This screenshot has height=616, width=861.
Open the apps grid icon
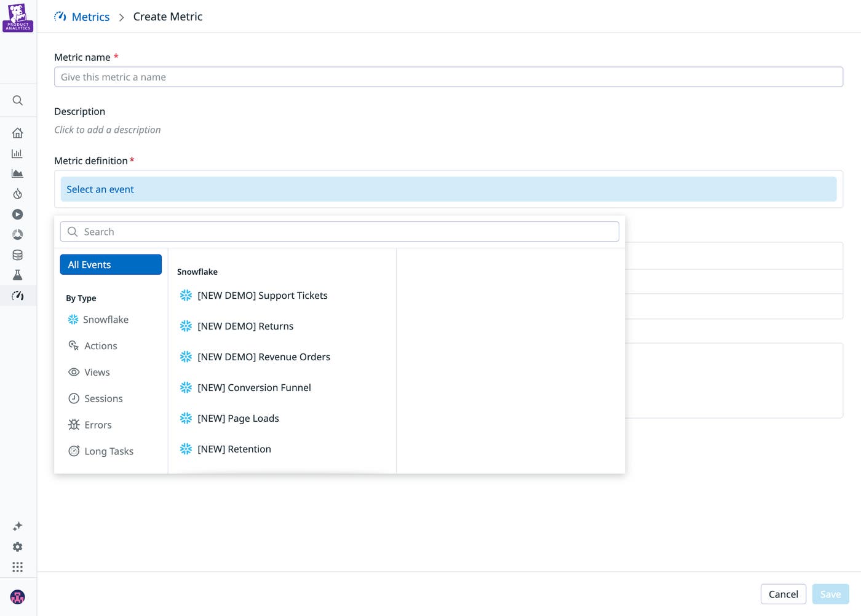[18, 567]
